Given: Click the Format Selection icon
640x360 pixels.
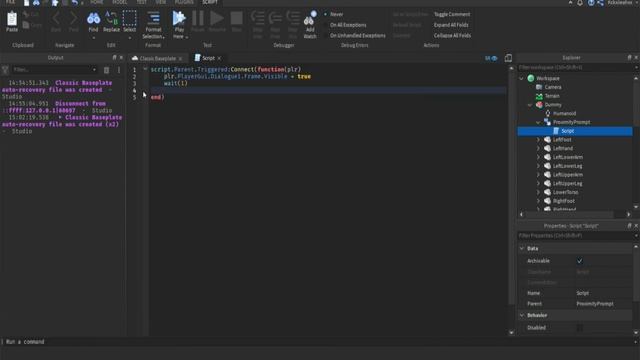Looking at the screenshot, I should pyautogui.click(x=153, y=18).
